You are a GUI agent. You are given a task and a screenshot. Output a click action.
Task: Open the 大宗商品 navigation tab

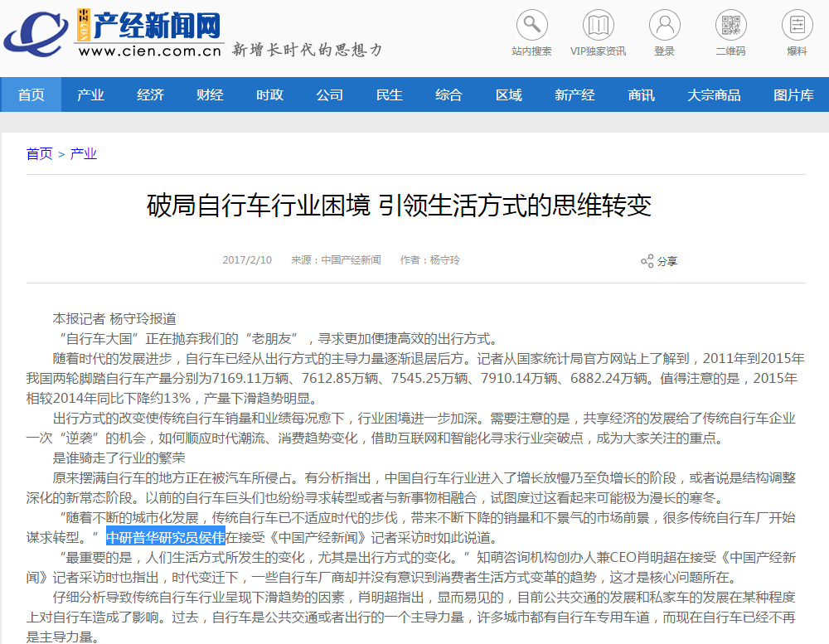(714, 94)
